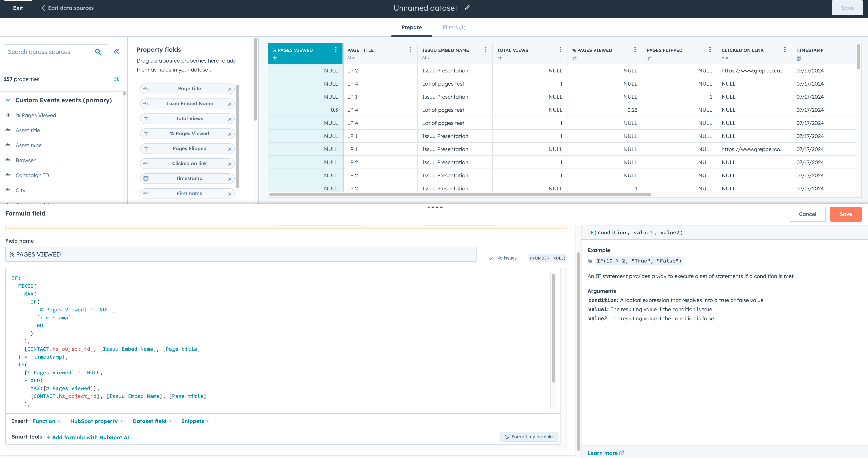Viewport: 868px width, 458px height.
Task: Remove the Total Views field
Action: [230, 119]
